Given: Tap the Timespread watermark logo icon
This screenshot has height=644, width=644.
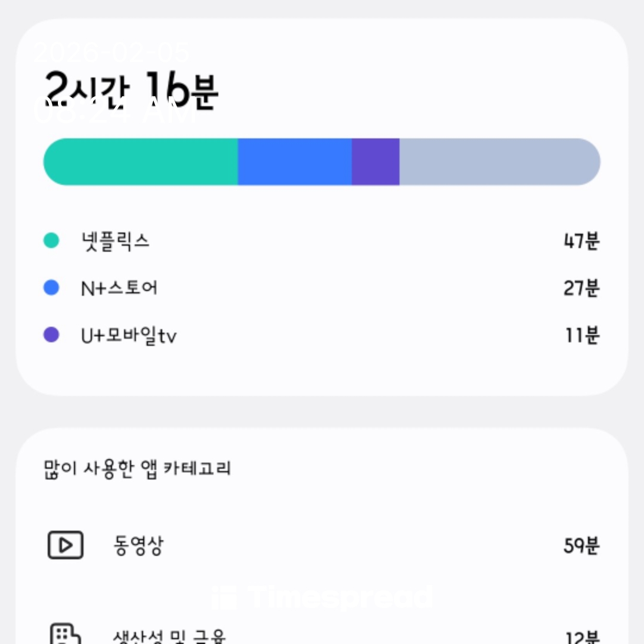Looking at the screenshot, I should [x=225, y=597].
